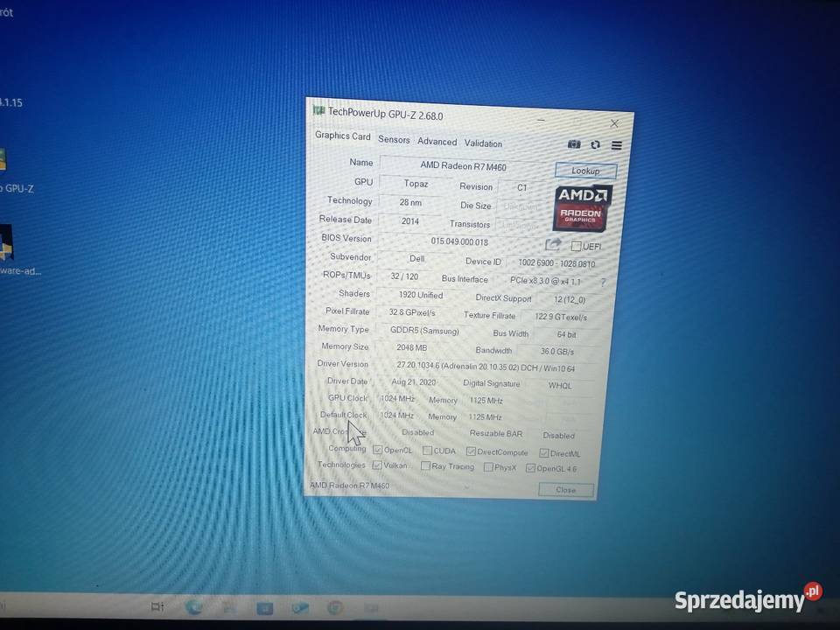Switch to the Advanced tab
The width and height of the screenshot is (840, 630).
pos(437,142)
